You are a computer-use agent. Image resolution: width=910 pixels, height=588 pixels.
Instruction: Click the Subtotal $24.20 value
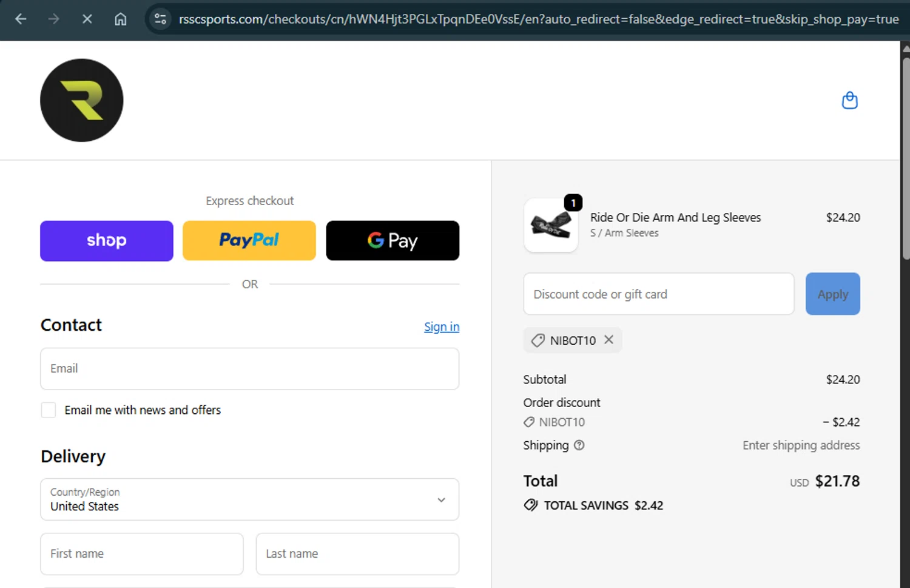click(843, 379)
